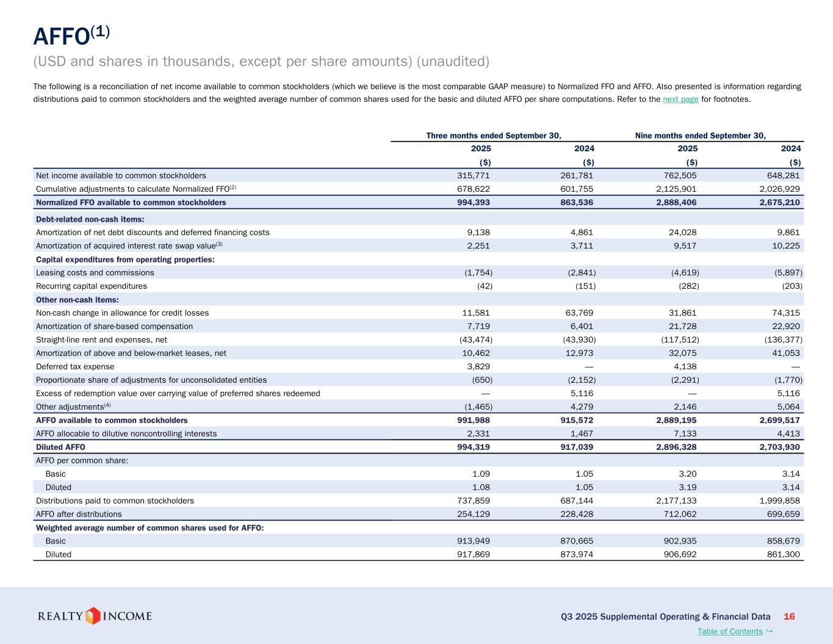This screenshot has width=833, height=644.
Task: Click the "Nine months ended September 30" header
Action: (x=700, y=136)
